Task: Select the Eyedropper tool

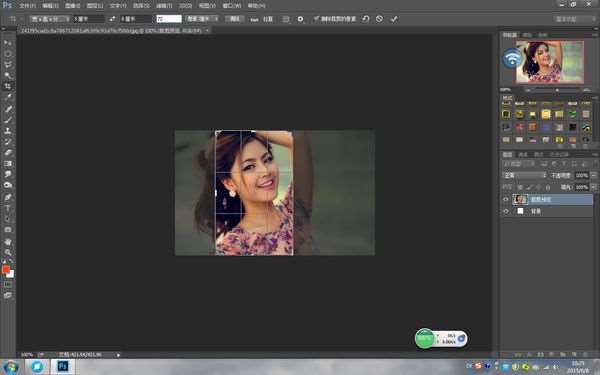Action: coord(8,97)
